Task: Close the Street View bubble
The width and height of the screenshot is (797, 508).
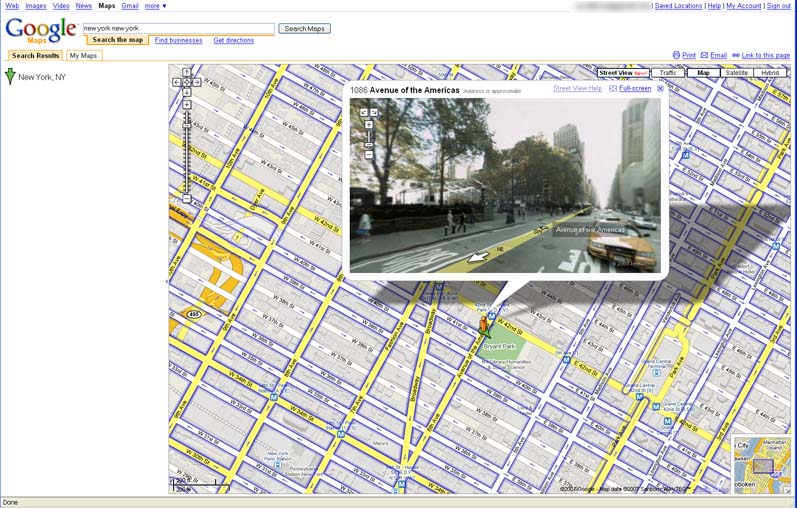Action: coord(660,88)
